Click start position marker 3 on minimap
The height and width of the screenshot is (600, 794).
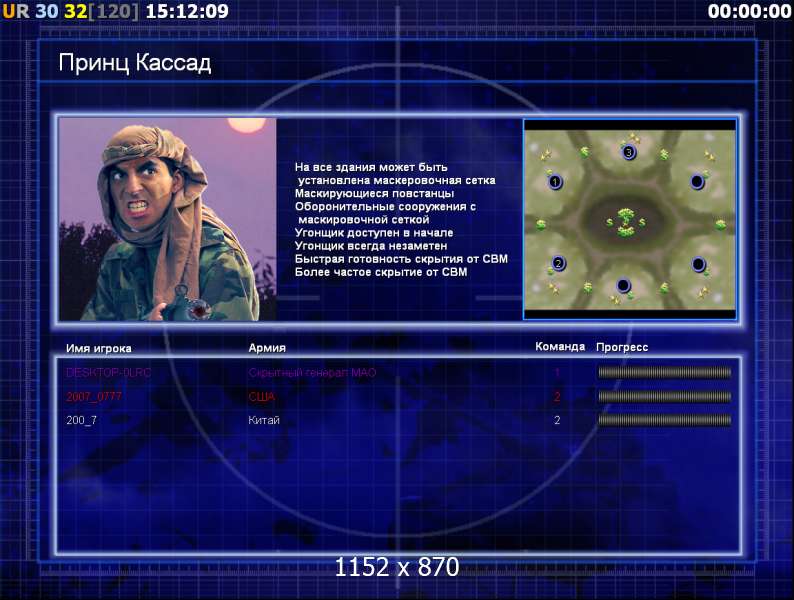(x=628, y=152)
